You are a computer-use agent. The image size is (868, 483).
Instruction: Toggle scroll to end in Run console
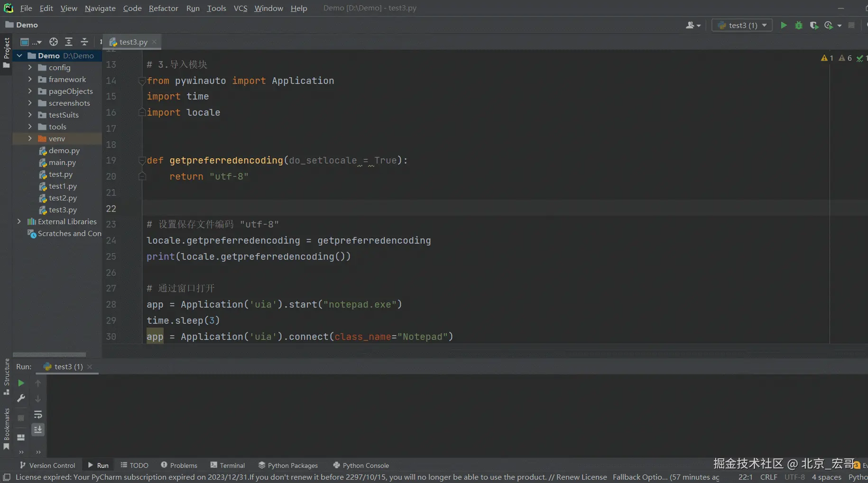pyautogui.click(x=38, y=429)
